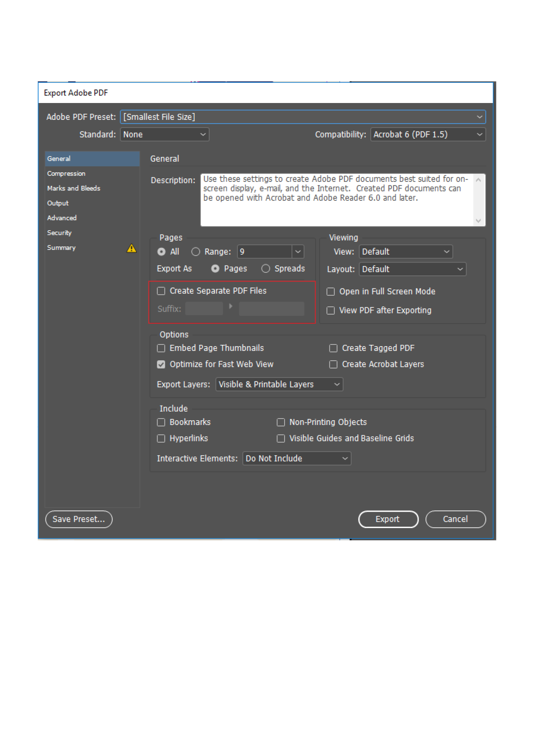This screenshot has height=756, width=534.
Task: Enable Create Separate PDF Files checkbox
Action: [x=161, y=291]
